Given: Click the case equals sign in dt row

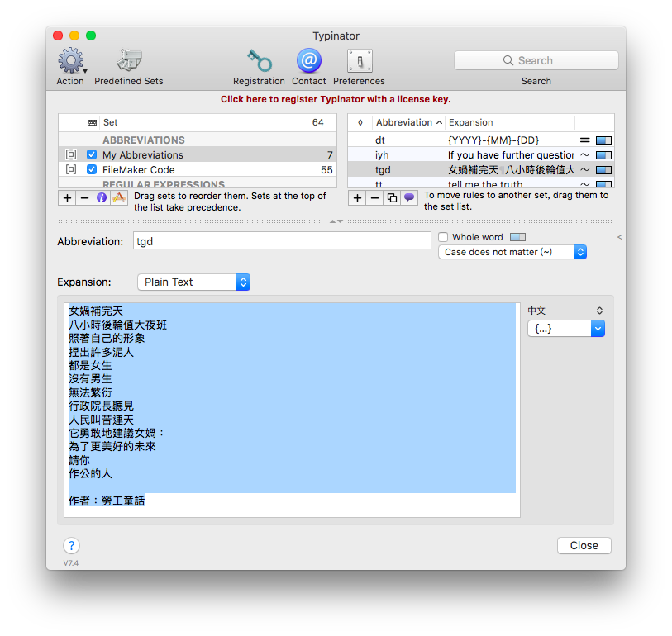Looking at the screenshot, I should tap(585, 140).
